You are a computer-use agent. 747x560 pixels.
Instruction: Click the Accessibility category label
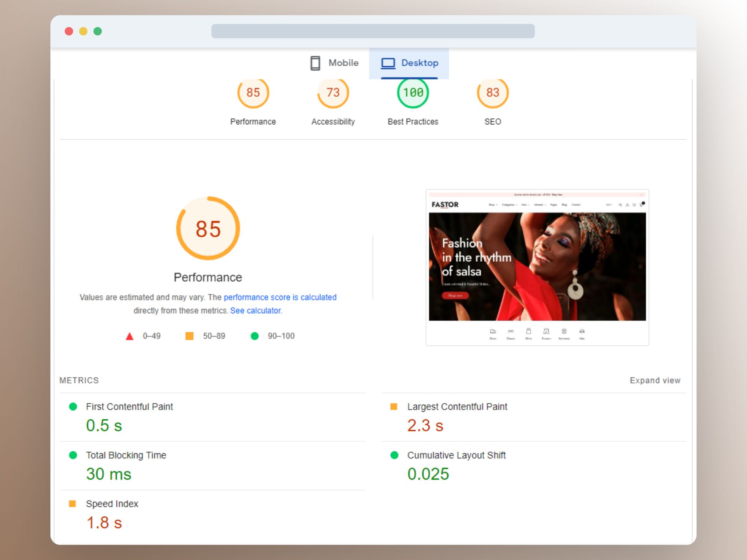click(333, 122)
